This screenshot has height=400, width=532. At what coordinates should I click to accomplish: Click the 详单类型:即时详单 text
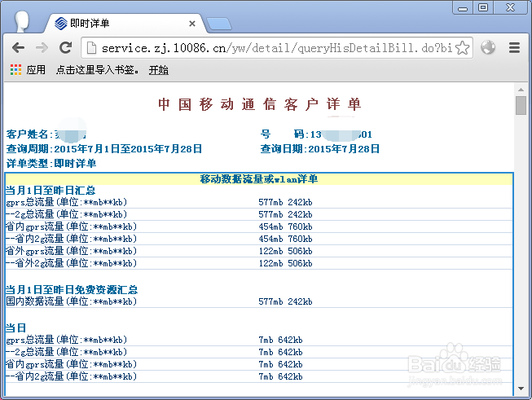[51, 164]
